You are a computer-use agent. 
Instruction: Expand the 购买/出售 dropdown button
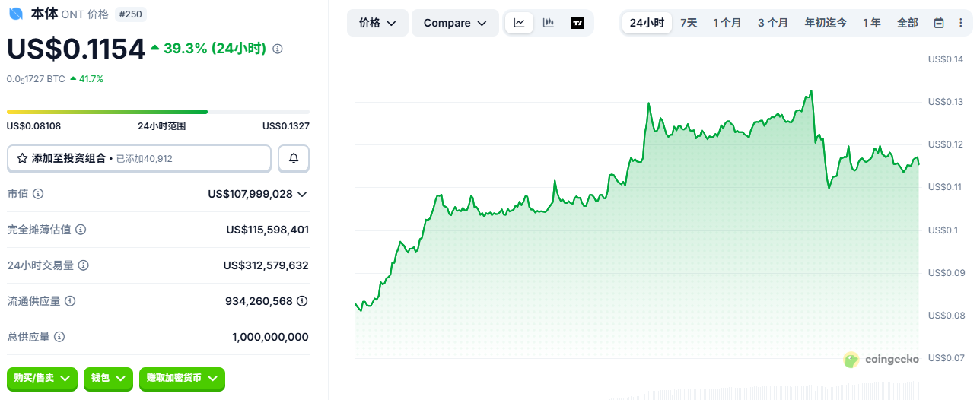coord(42,378)
